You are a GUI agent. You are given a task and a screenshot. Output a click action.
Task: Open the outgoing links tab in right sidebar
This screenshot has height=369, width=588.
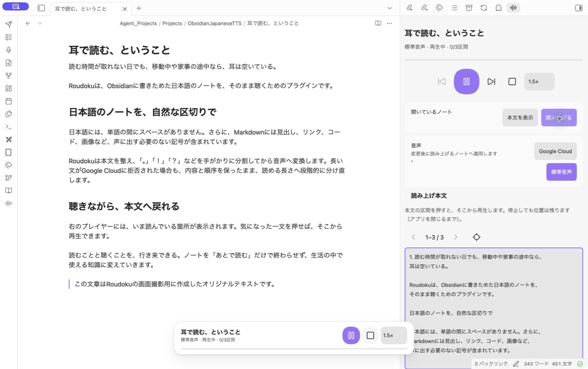[x=424, y=8]
